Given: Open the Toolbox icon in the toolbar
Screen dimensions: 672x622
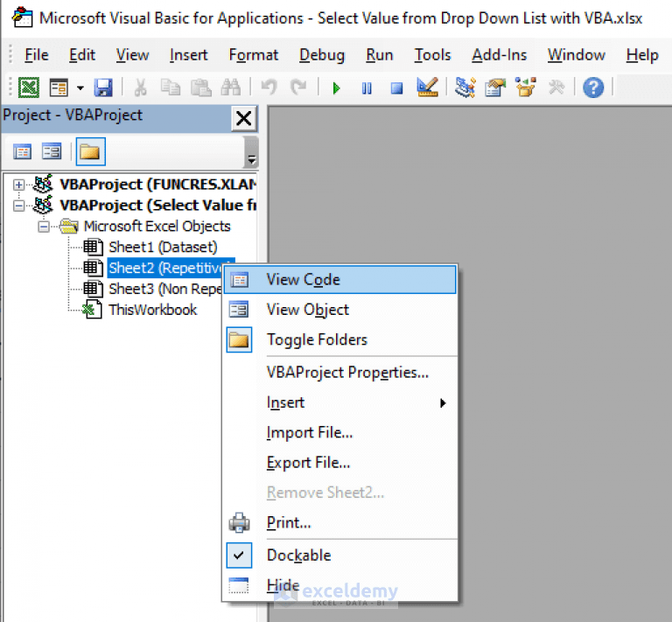Looking at the screenshot, I should 556,87.
